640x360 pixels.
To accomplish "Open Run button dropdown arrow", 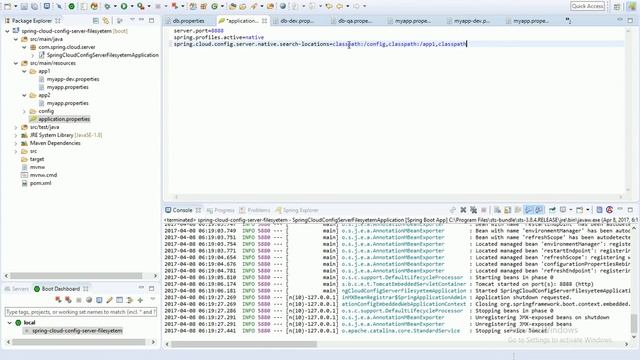I will click(132, 6).
